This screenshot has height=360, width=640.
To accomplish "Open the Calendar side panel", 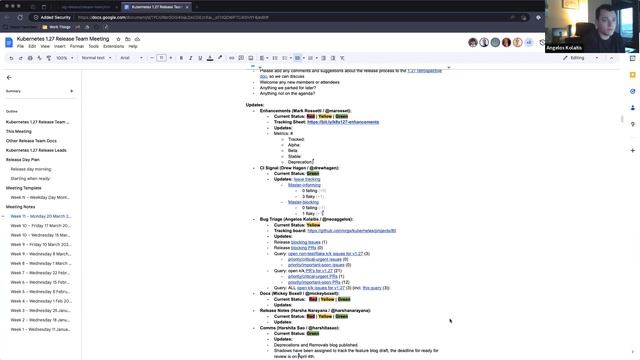I will pos(633,58).
